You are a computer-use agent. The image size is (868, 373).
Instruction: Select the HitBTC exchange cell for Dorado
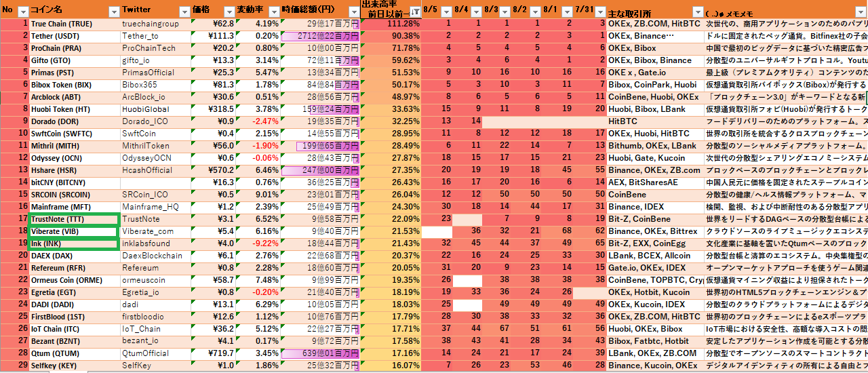[654, 121]
